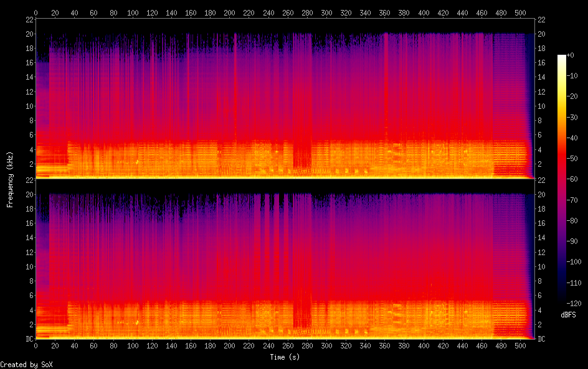Click "260" on the bottom time axis
Viewport: 588px width, 369px height.
click(x=288, y=346)
